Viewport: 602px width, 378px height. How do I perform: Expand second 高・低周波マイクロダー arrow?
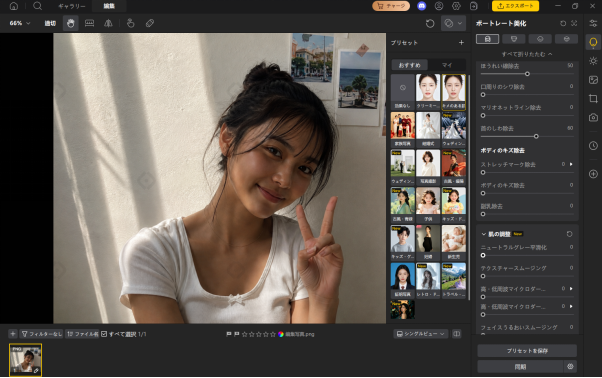click(571, 306)
